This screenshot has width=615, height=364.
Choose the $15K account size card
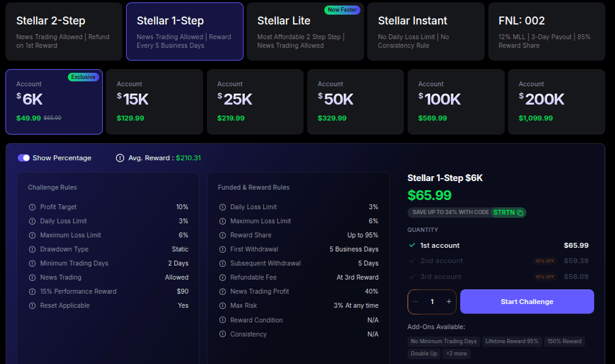click(x=155, y=102)
